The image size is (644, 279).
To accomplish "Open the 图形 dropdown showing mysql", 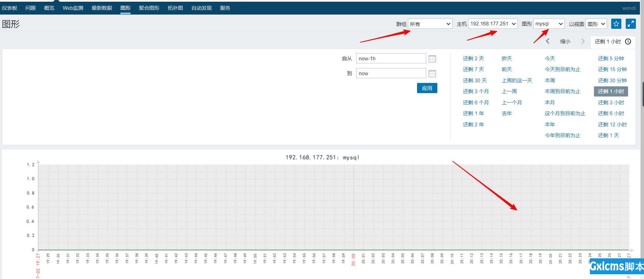I will coord(549,24).
